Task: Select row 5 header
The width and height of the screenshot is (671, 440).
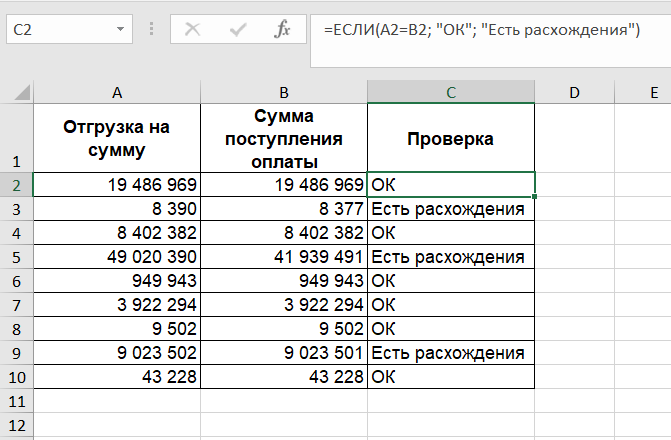Action: click(16, 257)
